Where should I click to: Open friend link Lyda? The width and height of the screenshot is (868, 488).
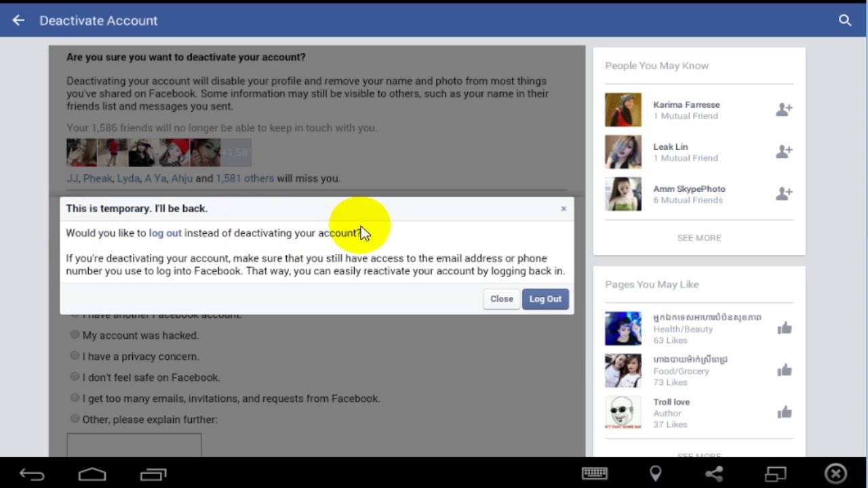point(128,179)
